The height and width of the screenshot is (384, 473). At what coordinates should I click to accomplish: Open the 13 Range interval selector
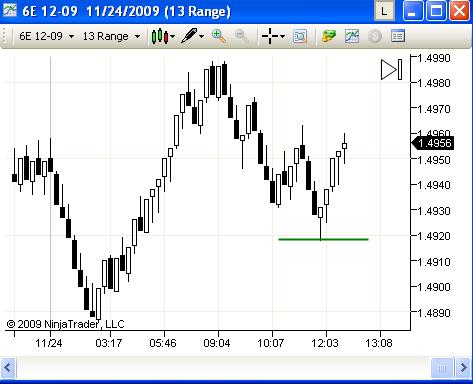(x=111, y=36)
